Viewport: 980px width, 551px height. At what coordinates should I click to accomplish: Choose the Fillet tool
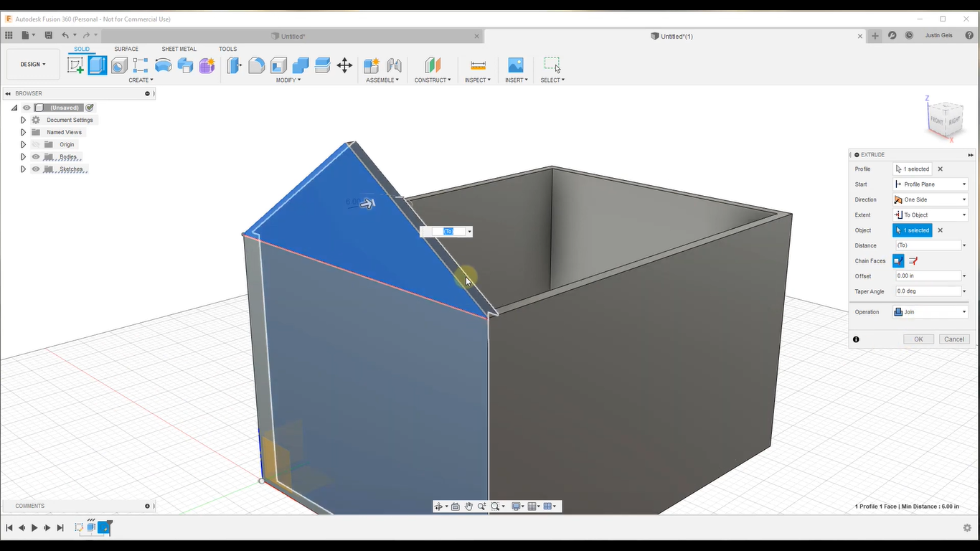point(257,65)
